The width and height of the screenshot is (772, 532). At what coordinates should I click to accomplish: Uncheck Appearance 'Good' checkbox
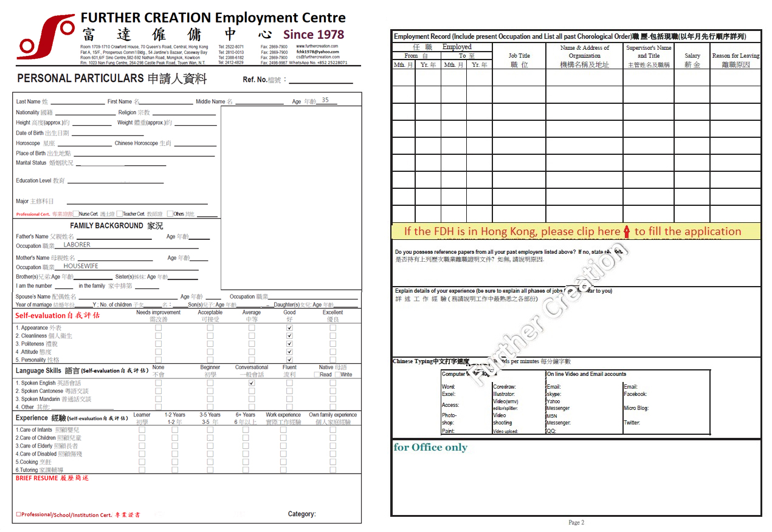point(289,327)
